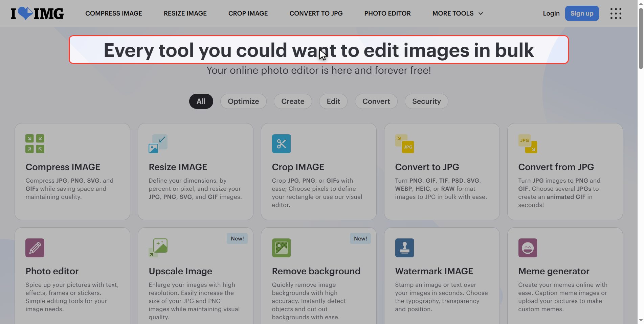Viewport: 644px width, 324px height.
Task: Open the Resize IMAGE card title
Action: (x=178, y=167)
